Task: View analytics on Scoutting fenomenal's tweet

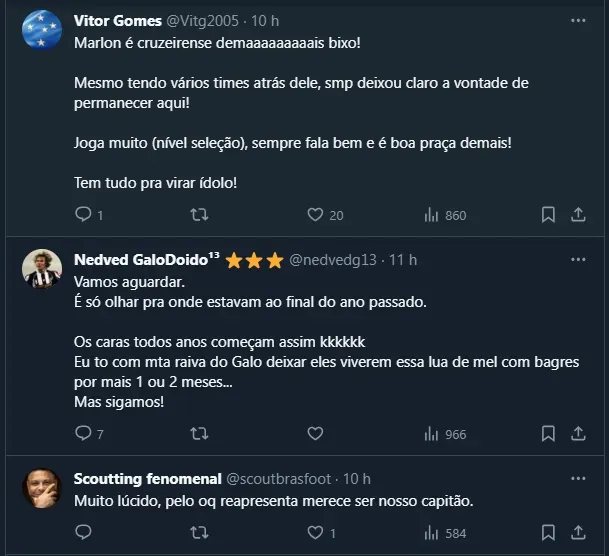Action: point(433,532)
